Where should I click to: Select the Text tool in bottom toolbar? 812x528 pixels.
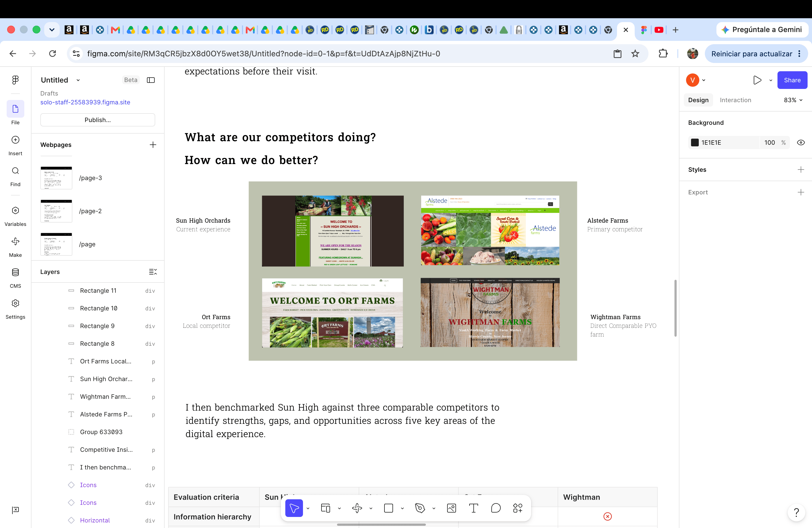pos(474,508)
